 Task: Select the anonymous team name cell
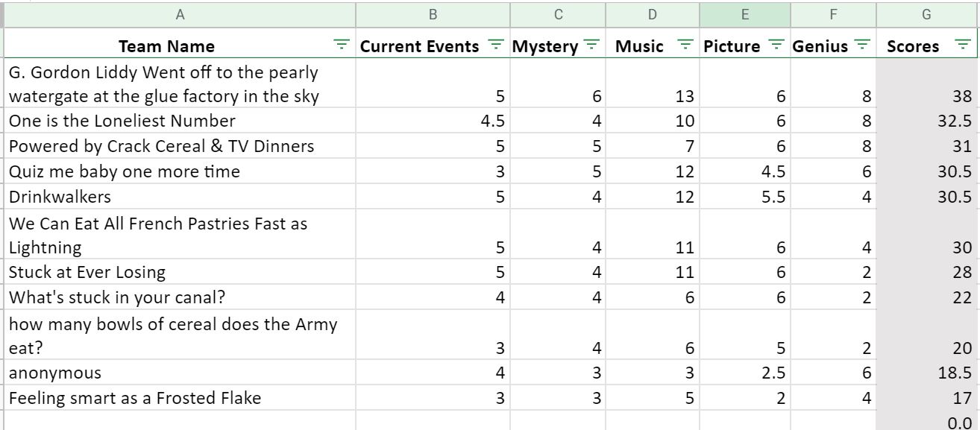tap(180, 373)
